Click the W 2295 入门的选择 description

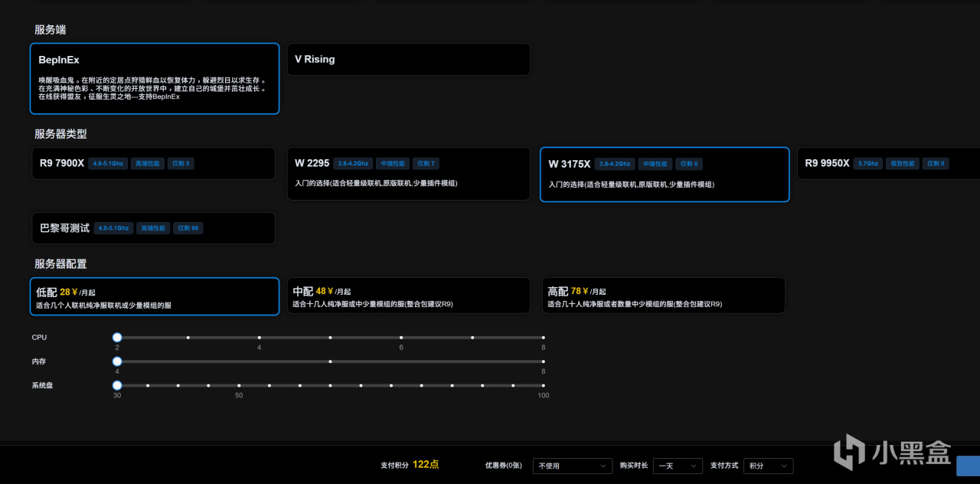tap(376, 184)
